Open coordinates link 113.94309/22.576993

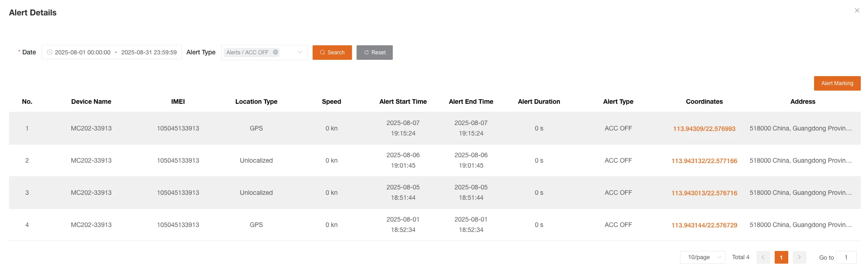[704, 129]
